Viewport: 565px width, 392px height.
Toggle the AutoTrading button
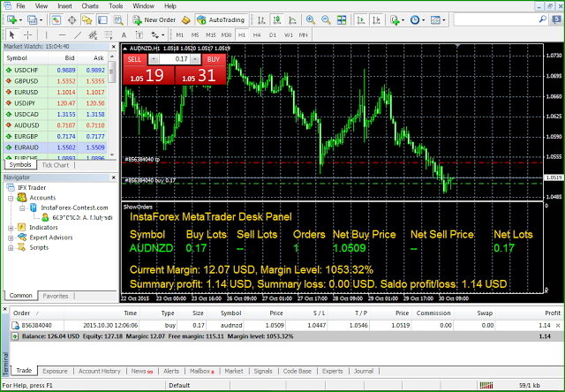222,19
